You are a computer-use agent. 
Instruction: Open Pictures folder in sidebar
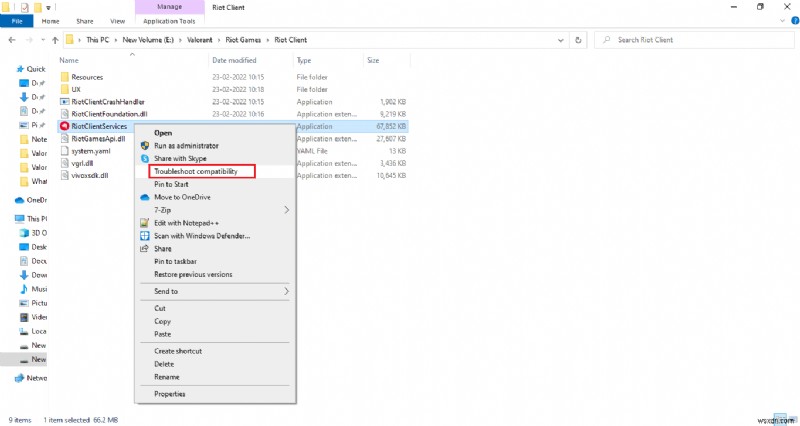[x=33, y=303]
